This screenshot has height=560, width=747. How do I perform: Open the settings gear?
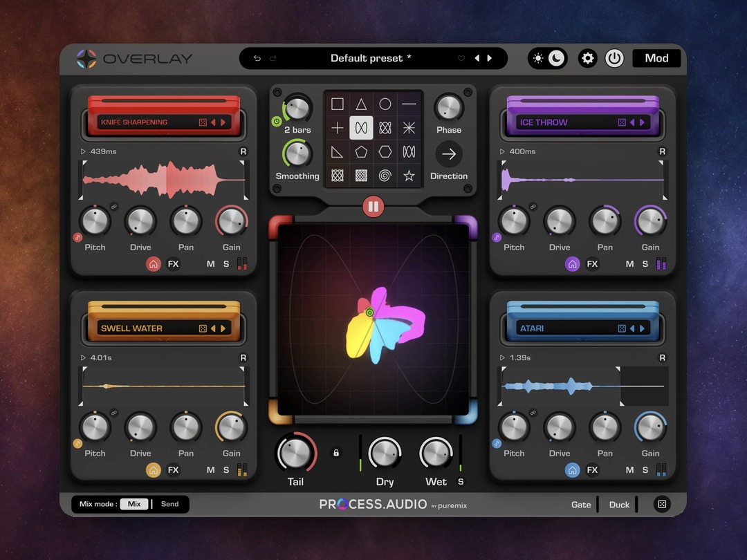click(x=587, y=59)
